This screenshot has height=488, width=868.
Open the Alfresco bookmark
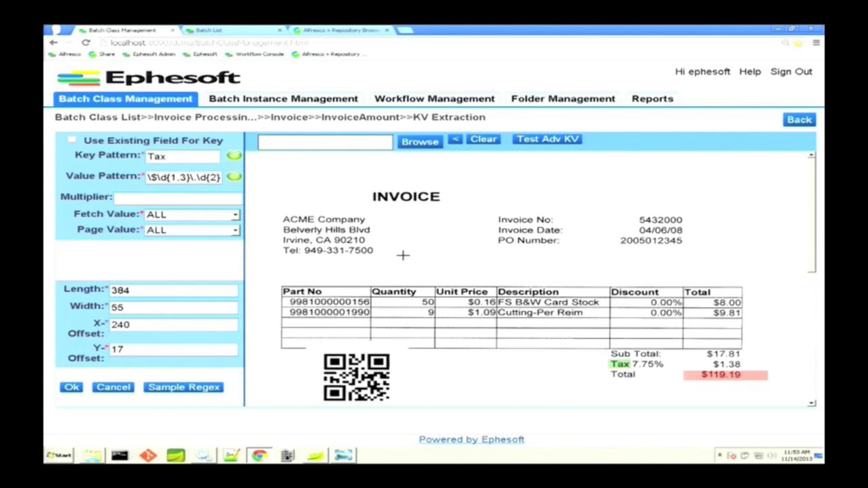pyautogui.click(x=65, y=54)
